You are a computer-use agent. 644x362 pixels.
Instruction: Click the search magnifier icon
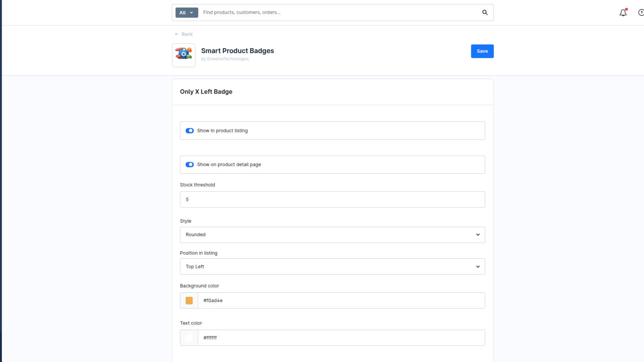[x=485, y=12]
